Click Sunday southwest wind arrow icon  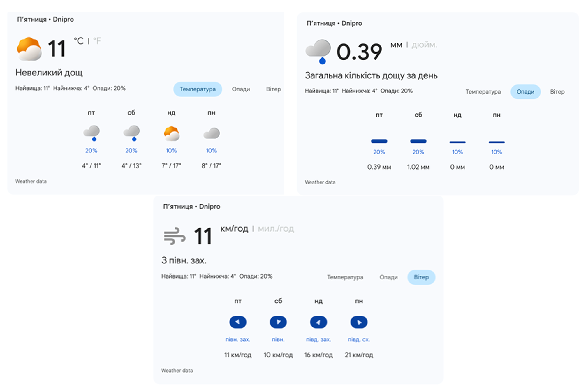318,322
